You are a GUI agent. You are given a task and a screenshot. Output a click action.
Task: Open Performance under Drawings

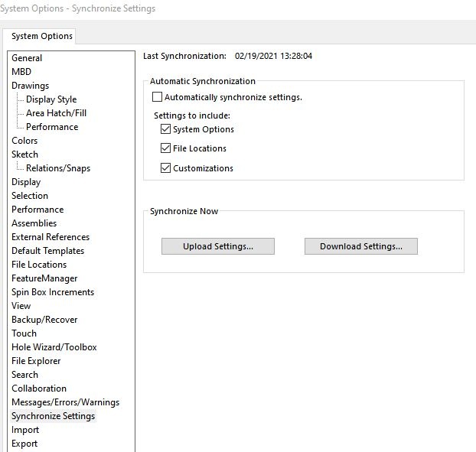[x=52, y=127]
